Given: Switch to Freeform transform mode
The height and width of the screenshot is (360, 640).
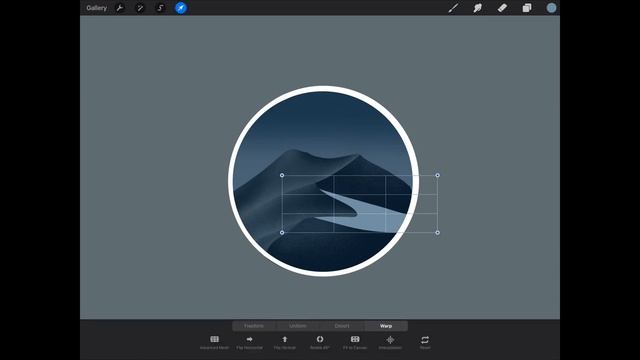Looking at the screenshot, I should [254, 326].
